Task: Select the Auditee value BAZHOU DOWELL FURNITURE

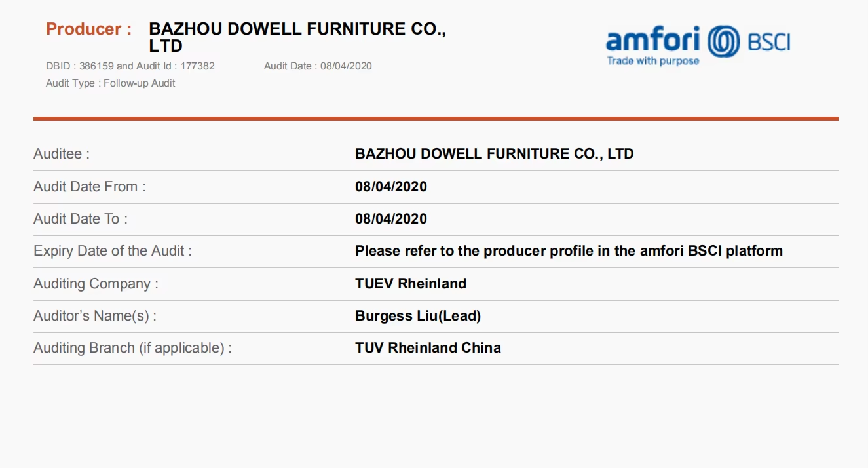Action: [494, 154]
